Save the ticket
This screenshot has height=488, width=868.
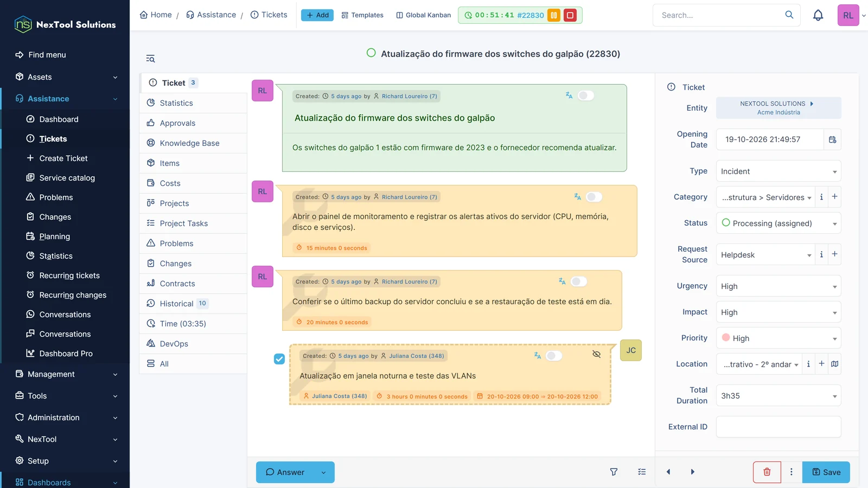826,472
